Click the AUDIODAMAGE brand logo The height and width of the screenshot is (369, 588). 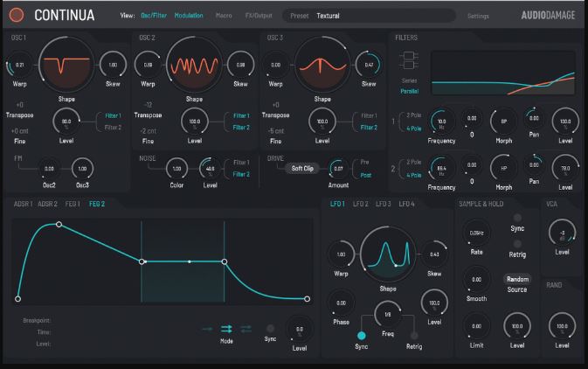(x=548, y=16)
